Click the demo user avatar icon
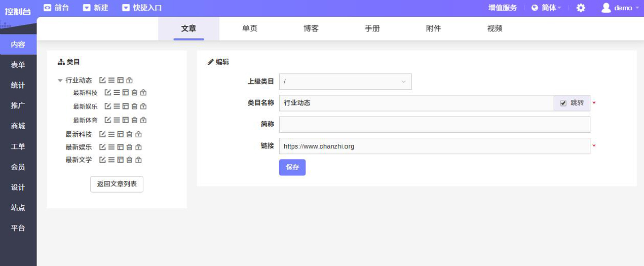 [x=606, y=8]
